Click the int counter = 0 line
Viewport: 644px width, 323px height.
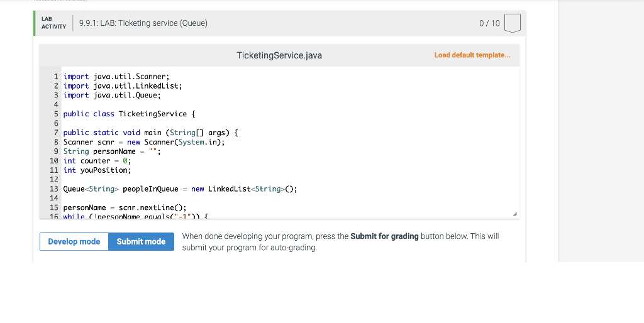(97, 161)
